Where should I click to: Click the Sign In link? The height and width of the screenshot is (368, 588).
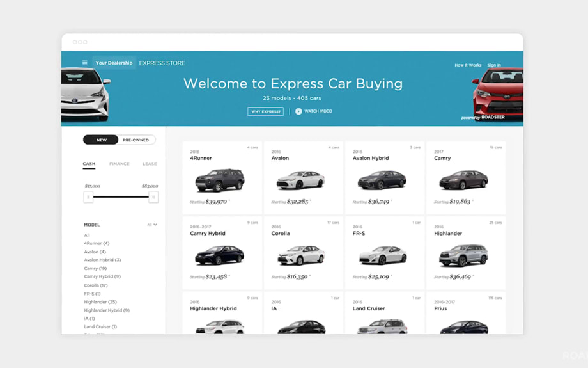coord(494,65)
